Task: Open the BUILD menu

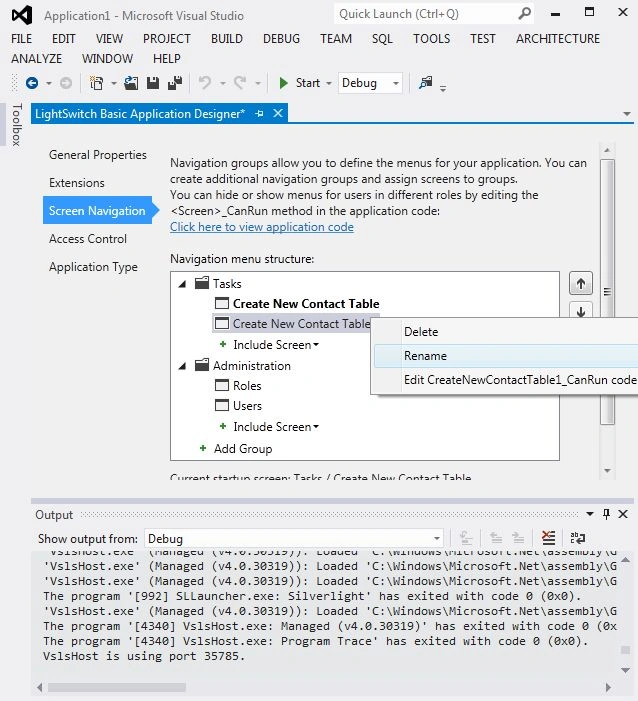Action: (227, 39)
